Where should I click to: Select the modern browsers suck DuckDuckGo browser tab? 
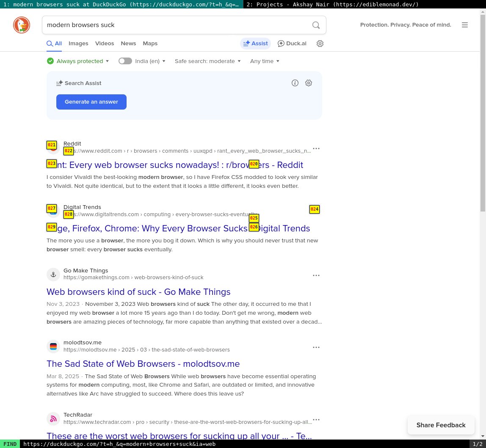(121, 4)
